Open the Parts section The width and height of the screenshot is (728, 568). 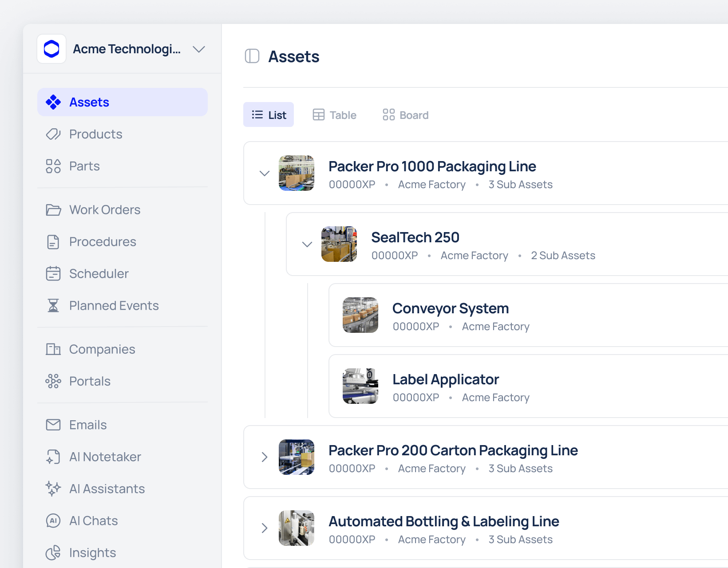click(123, 166)
